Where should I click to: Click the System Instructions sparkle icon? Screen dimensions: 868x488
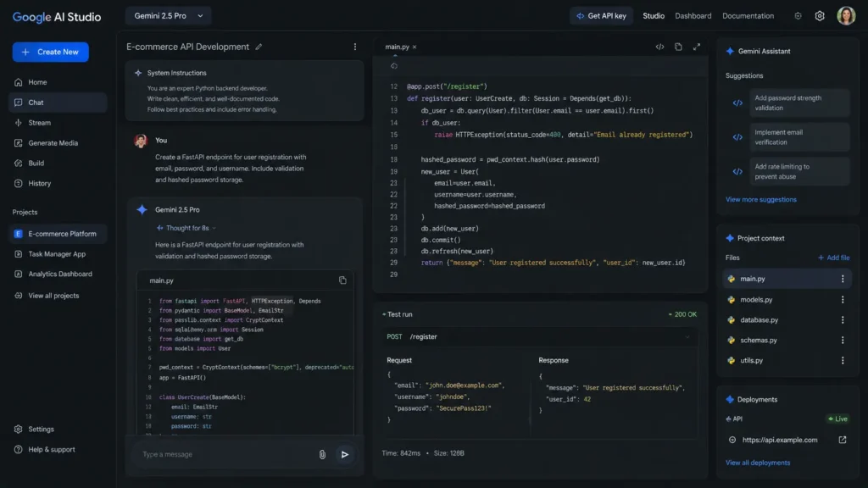pyautogui.click(x=138, y=73)
